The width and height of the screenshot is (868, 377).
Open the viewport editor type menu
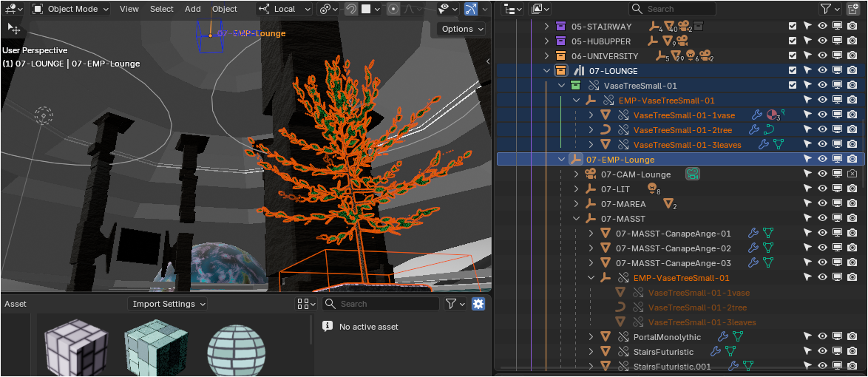(13, 9)
